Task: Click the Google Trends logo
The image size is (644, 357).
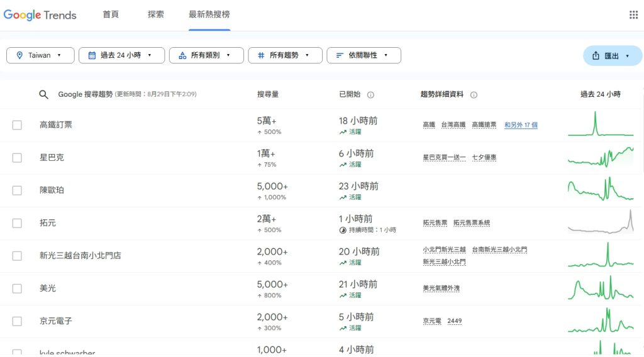Action: 40,15
